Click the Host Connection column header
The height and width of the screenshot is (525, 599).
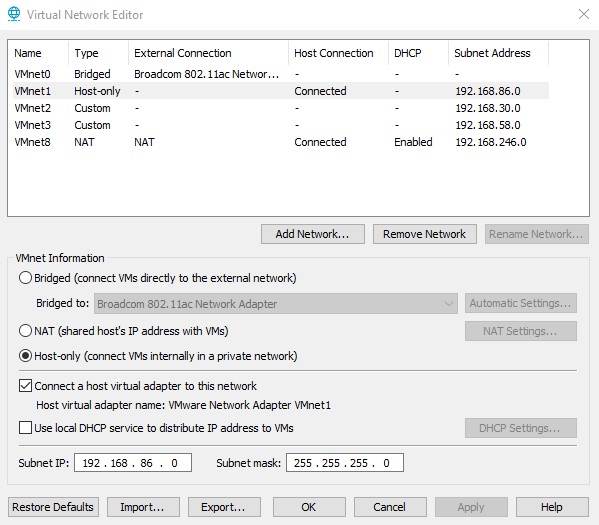[338, 53]
